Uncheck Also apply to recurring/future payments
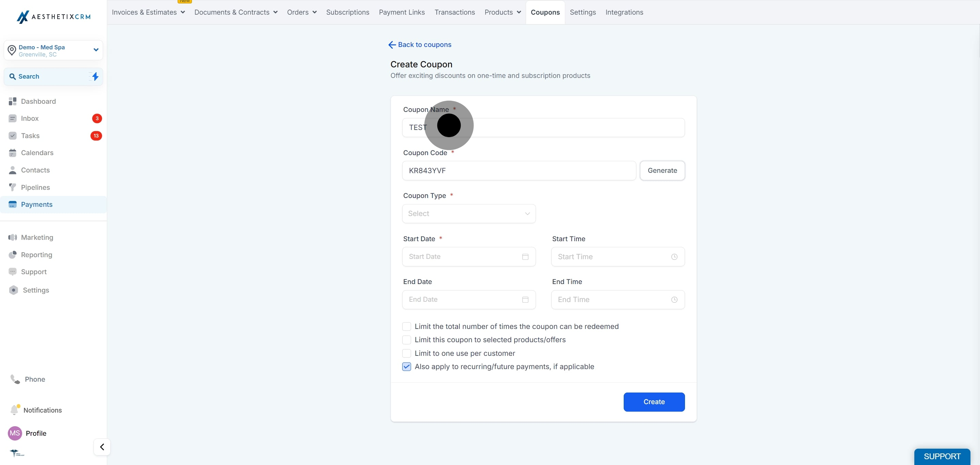This screenshot has width=980, height=465. click(406, 367)
